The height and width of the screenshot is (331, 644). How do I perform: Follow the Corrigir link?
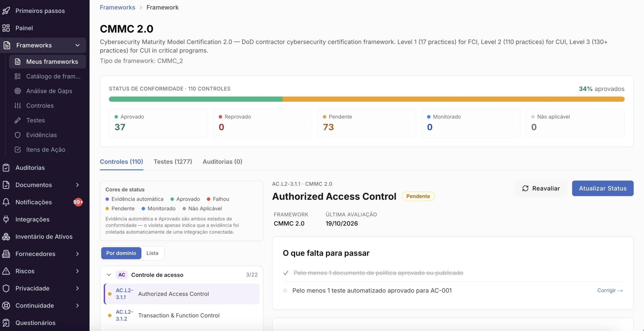[610, 290]
